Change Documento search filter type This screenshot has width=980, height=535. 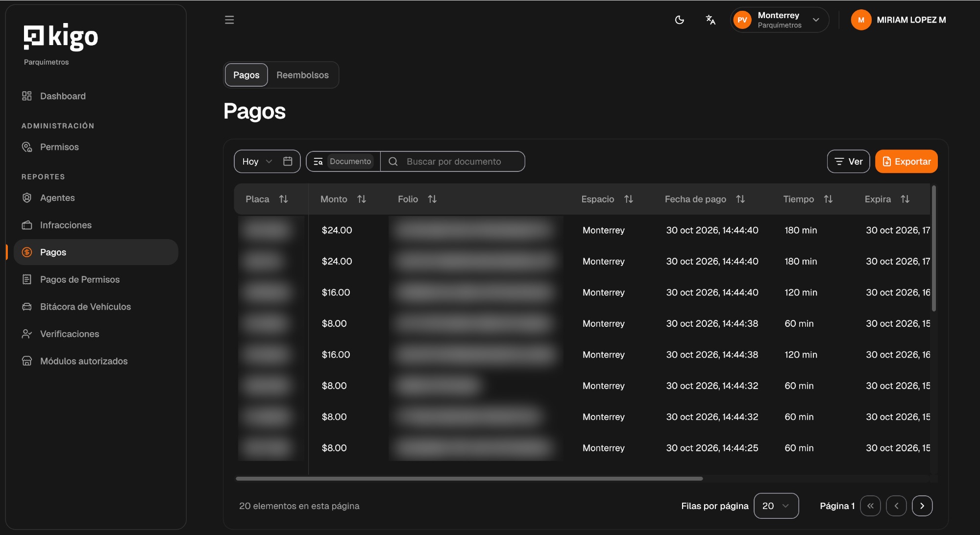(343, 161)
